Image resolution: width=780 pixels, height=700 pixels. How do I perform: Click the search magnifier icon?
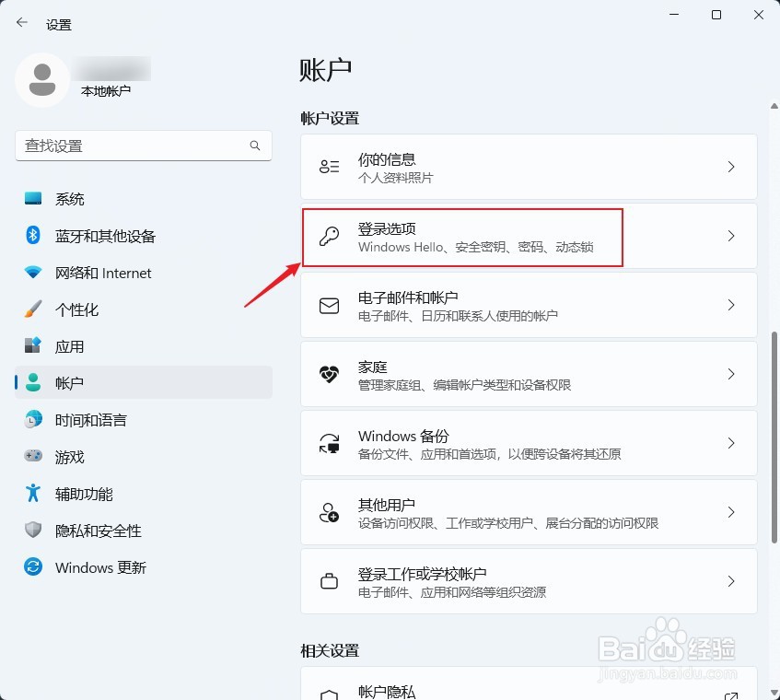pos(255,146)
